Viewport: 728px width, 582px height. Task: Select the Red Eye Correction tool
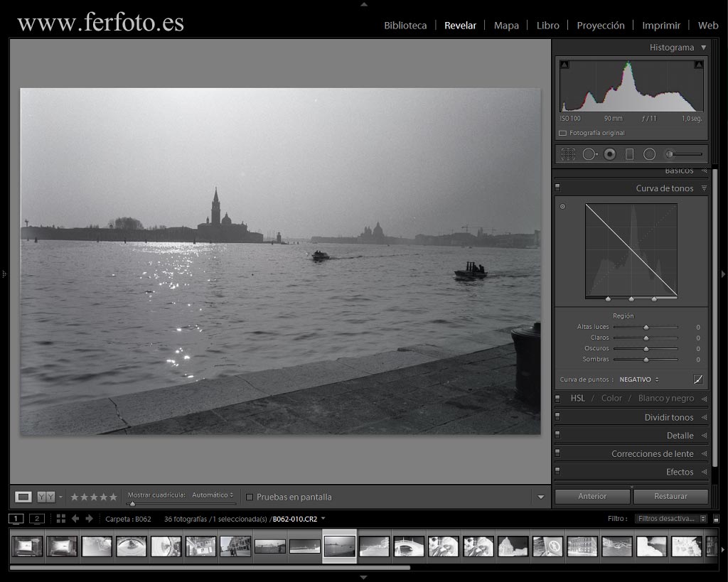click(609, 154)
